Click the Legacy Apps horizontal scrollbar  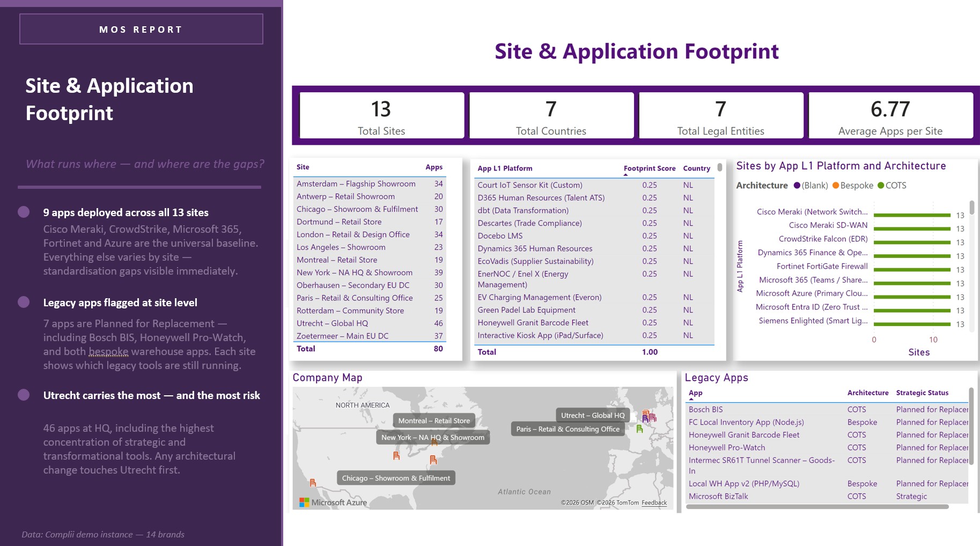pyautogui.click(x=817, y=506)
